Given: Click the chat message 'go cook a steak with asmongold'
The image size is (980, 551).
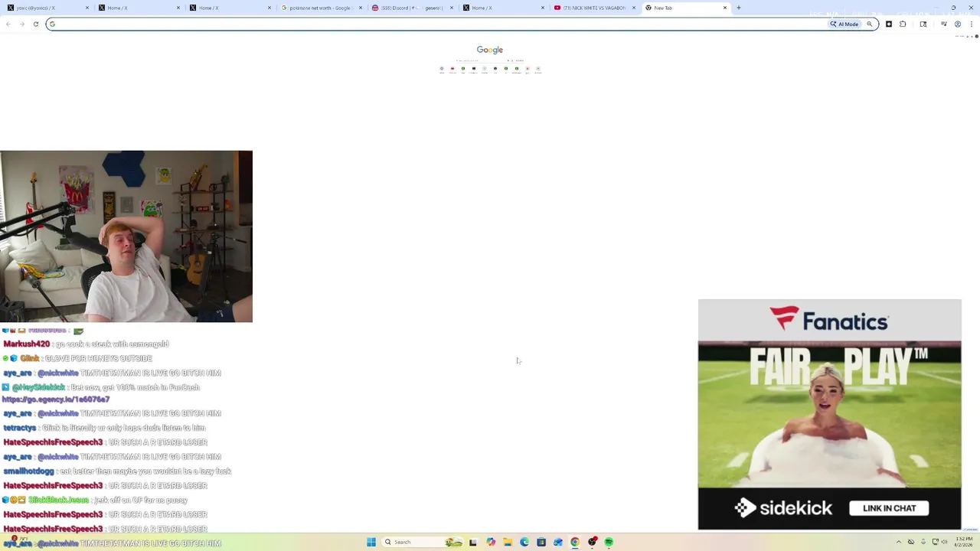Looking at the screenshot, I should coord(112,344).
